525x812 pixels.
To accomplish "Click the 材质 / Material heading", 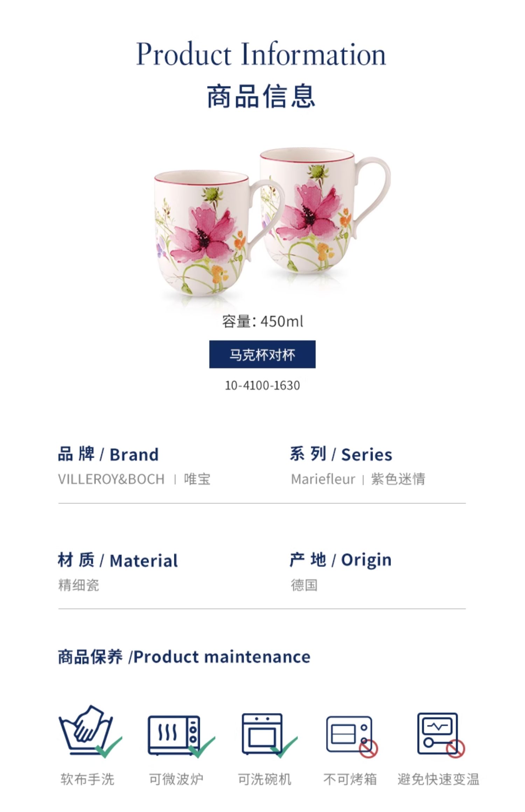I will coord(118,560).
